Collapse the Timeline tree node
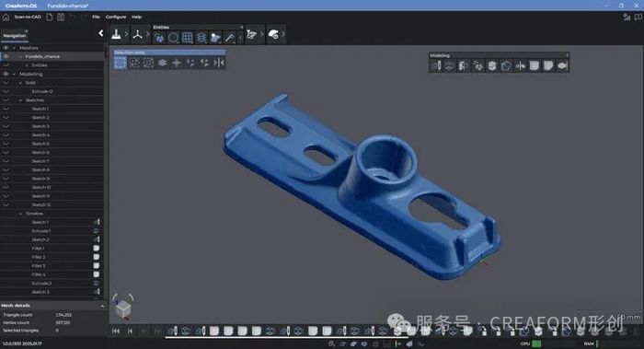The image size is (644, 349). click(x=21, y=214)
